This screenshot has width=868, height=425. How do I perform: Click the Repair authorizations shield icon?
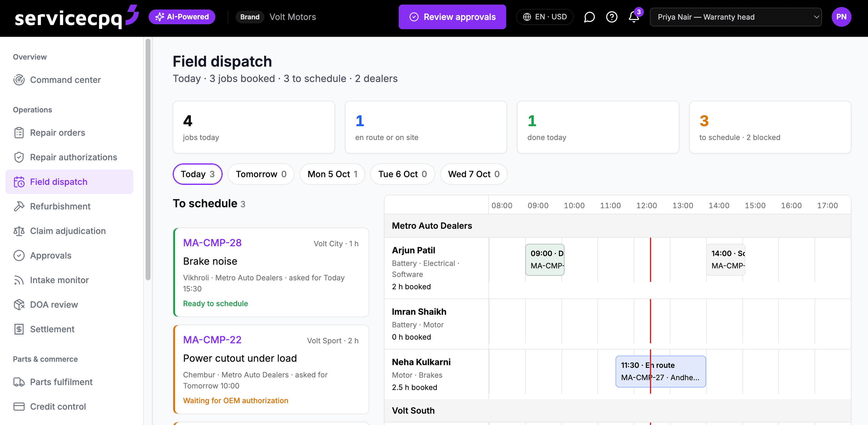(x=19, y=157)
